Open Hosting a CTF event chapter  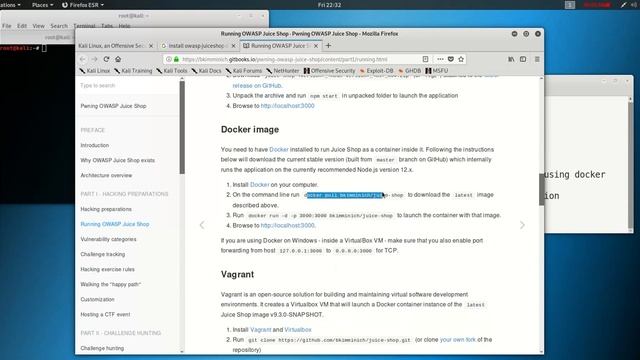(x=105, y=315)
